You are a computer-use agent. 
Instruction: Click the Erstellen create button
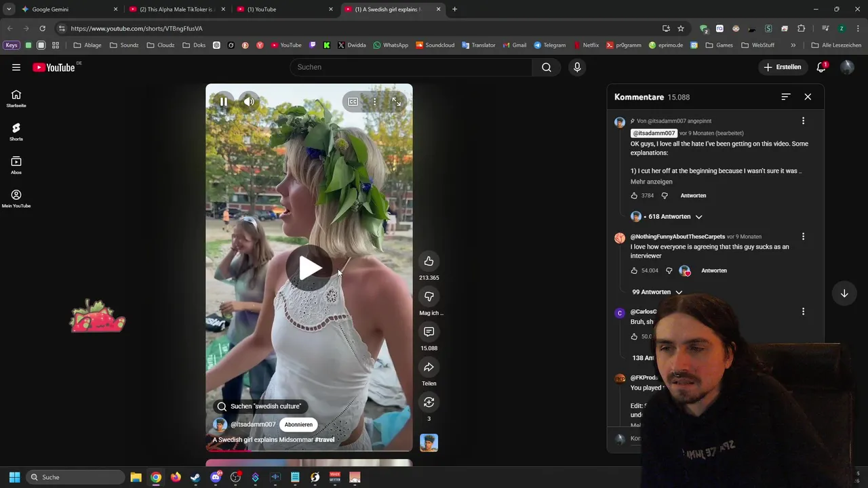[x=783, y=67]
